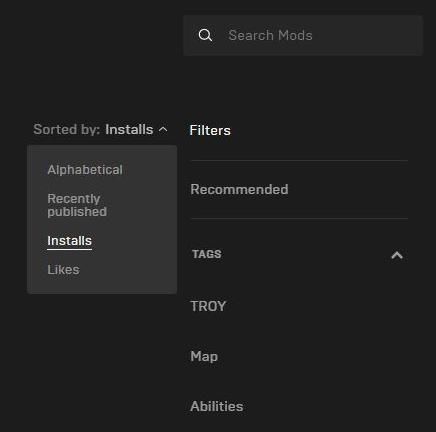Image resolution: width=436 pixels, height=432 pixels.
Task: Filter mods by the TROY tag
Action: [208, 306]
